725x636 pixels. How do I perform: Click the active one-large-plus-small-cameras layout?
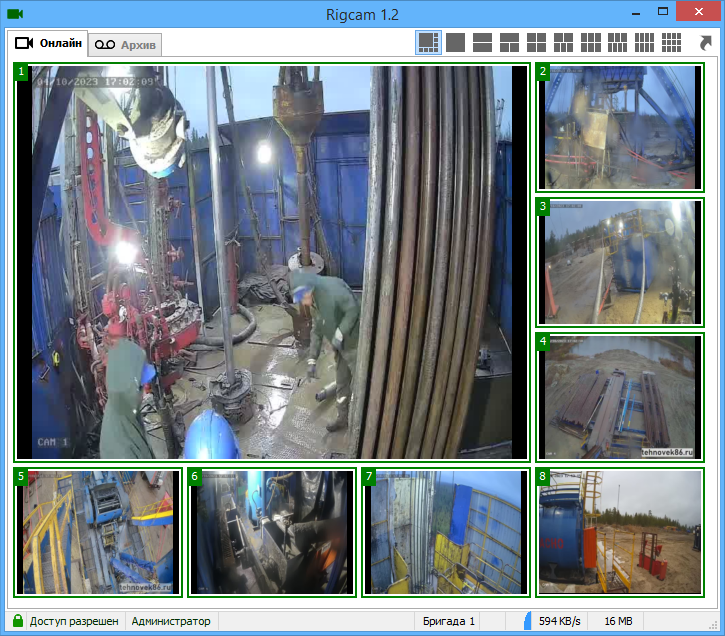coord(428,42)
